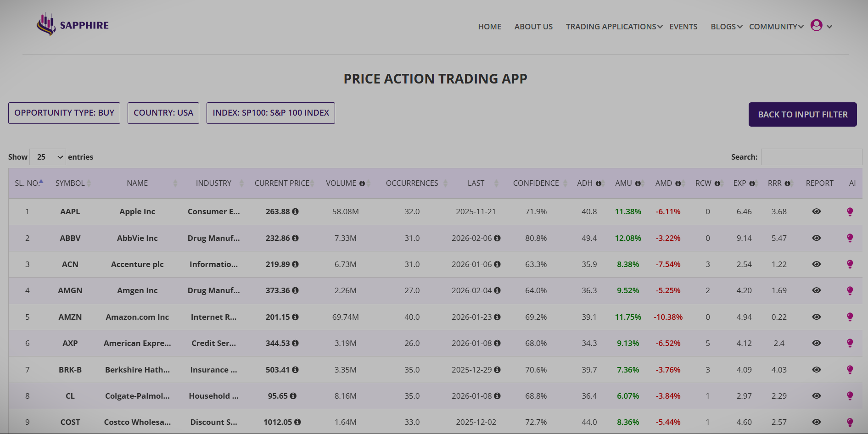
Task: Expand the TRADING APPLICATIONS menu
Action: 610,27
